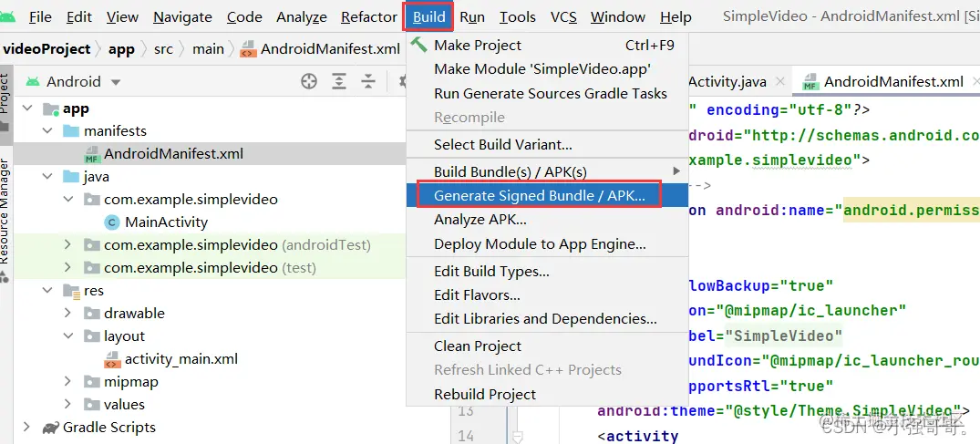Screen dimensions: 980x444
Task: Expand the drawable folder
Action: coord(67,313)
